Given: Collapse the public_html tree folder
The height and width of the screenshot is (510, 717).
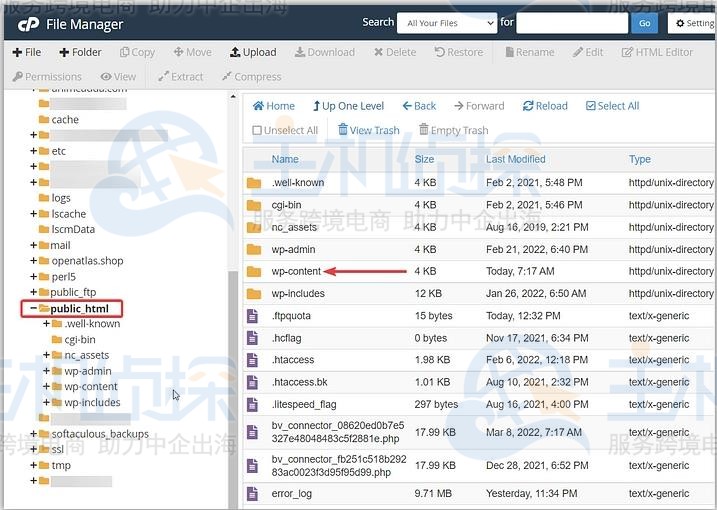Looking at the screenshot, I should (x=33, y=309).
